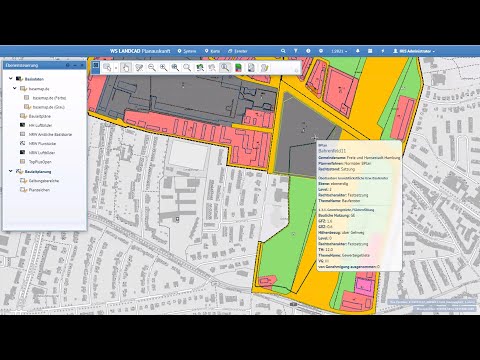Click the notification bell icon
480x360 pixels.
358,51
